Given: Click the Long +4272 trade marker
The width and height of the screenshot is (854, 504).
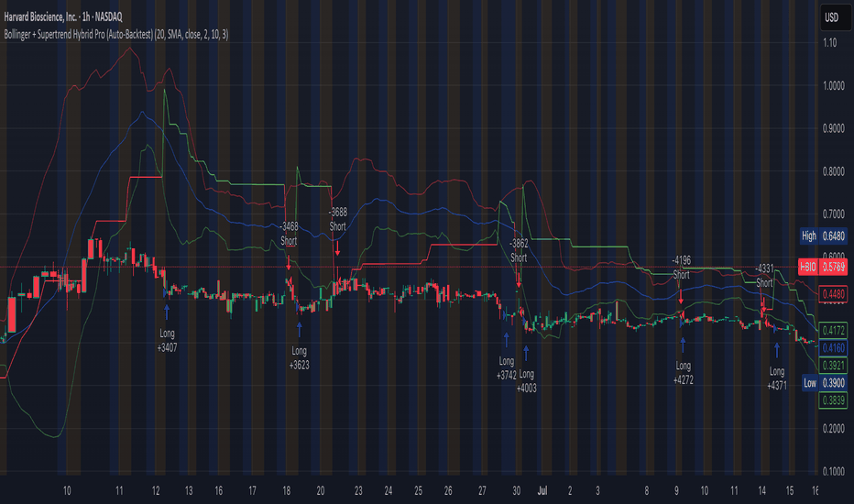Looking at the screenshot, I should click(x=683, y=373).
